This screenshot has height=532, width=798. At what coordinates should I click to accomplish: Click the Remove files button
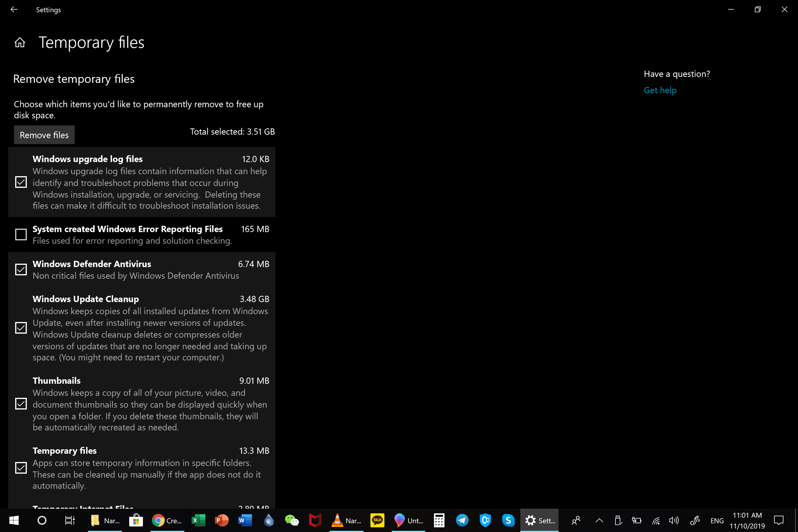click(44, 135)
